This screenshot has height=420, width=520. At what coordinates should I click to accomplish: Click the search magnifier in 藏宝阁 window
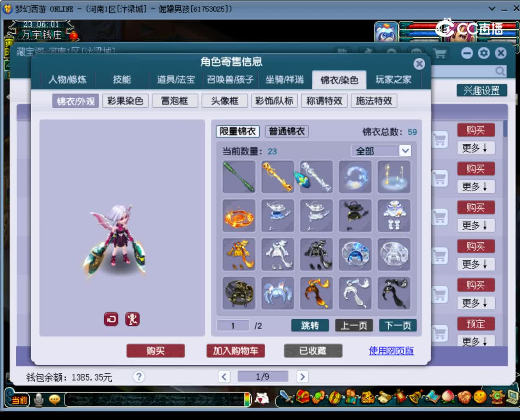[500, 71]
